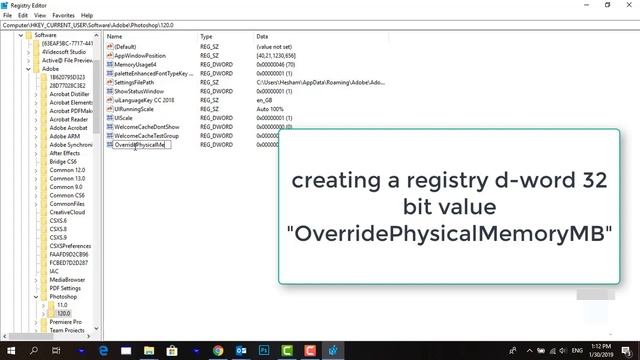Click the tree horizontal scroll right arrow
Viewport: 640px width, 360px height.
tap(89, 337)
